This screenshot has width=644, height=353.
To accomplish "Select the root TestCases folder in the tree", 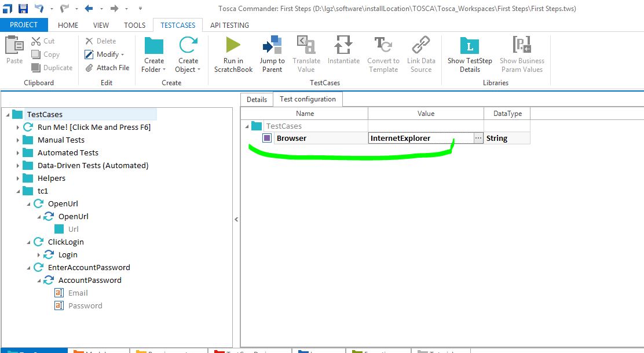I will (45, 114).
